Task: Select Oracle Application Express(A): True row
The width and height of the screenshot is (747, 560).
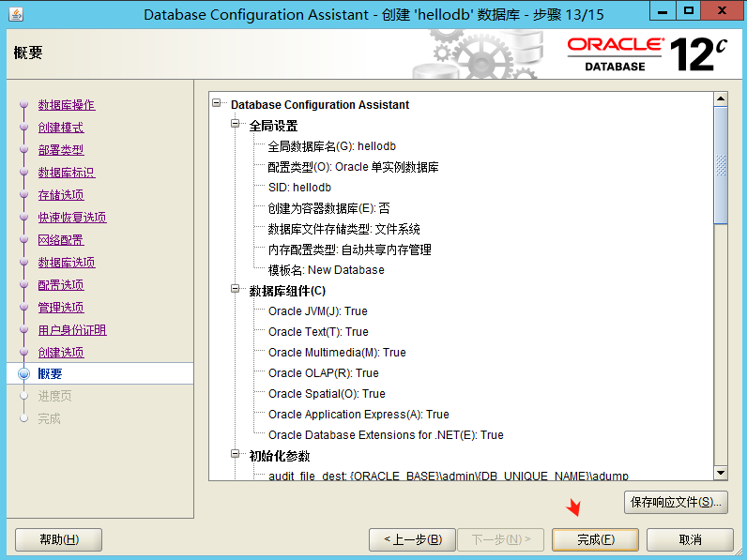Action: [x=358, y=415]
